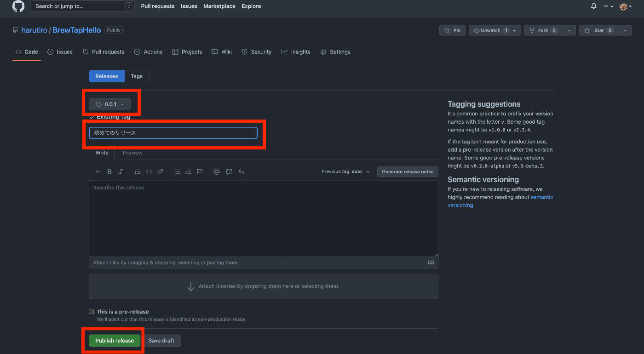Click the Search or jump to field
The image size is (644, 354).
click(x=83, y=6)
